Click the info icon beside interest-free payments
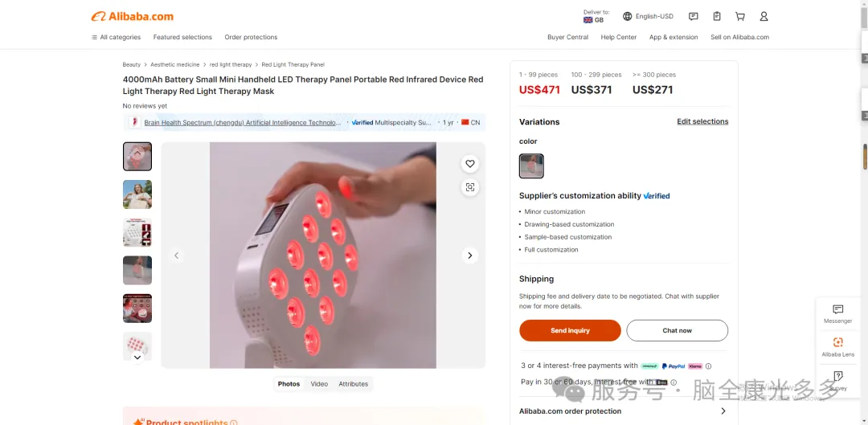 pyautogui.click(x=708, y=366)
